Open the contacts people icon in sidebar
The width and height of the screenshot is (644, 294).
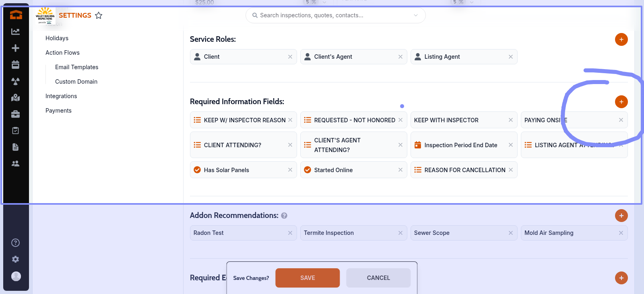click(x=15, y=164)
